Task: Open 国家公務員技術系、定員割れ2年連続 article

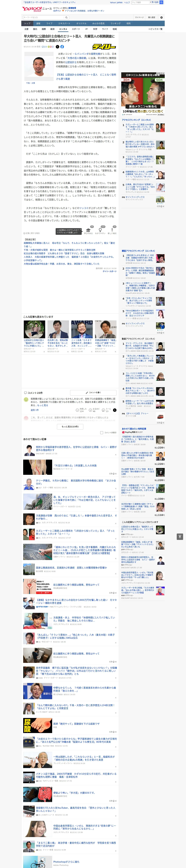Action: coord(71,567)
